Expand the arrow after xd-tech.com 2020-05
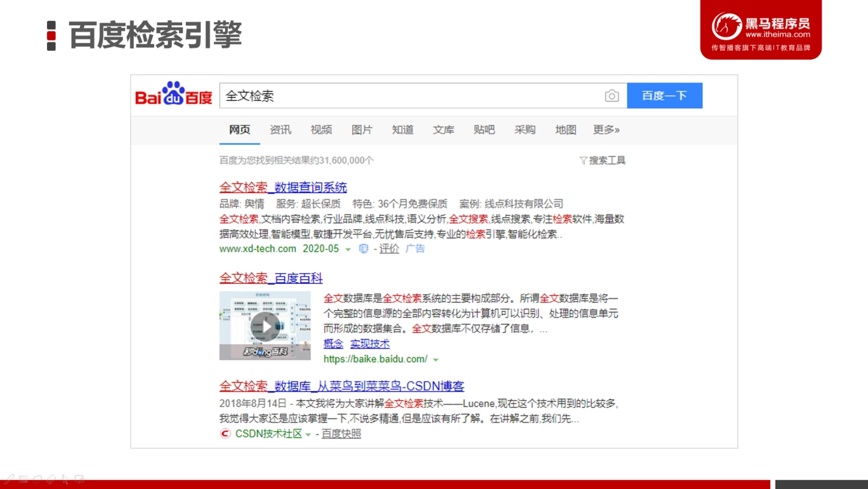The width and height of the screenshot is (868, 489). pyautogui.click(x=348, y=250)
